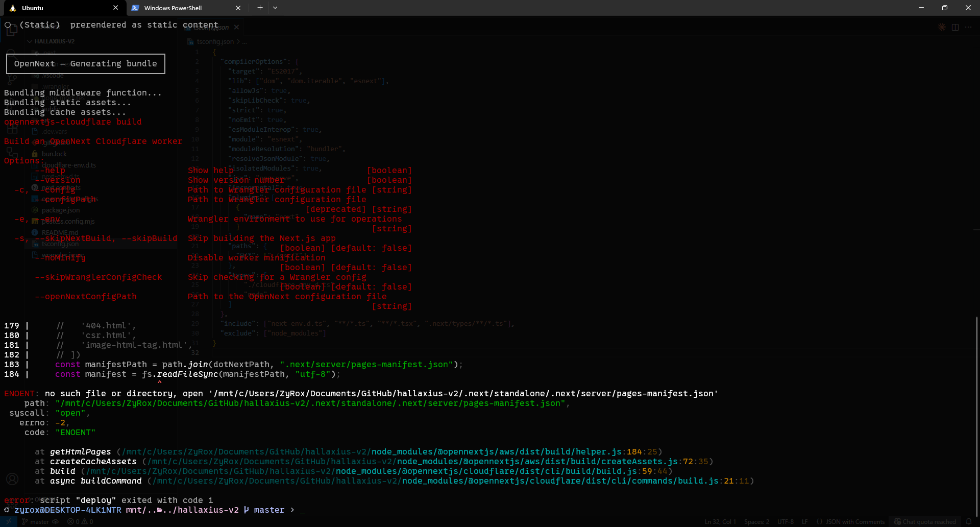
Task: Open VS Code Accounts icon
Action: [x=12, y=479]
